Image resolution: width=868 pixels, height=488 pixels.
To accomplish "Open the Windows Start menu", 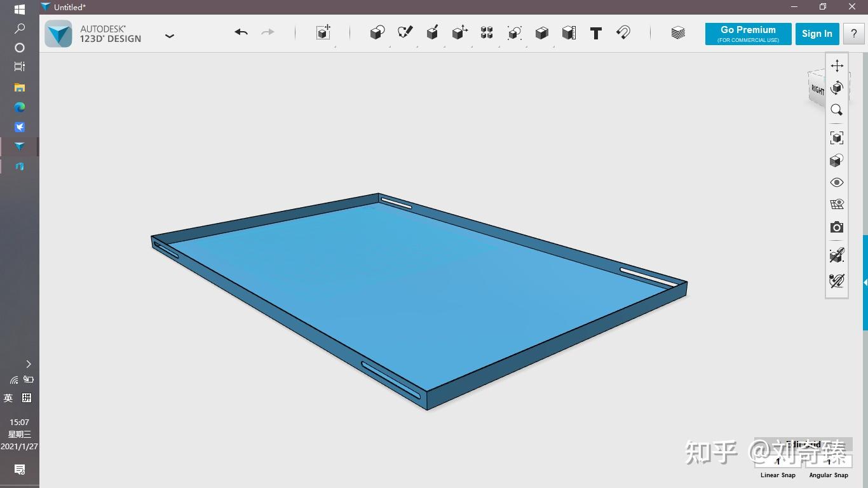I will click(19, 10).
